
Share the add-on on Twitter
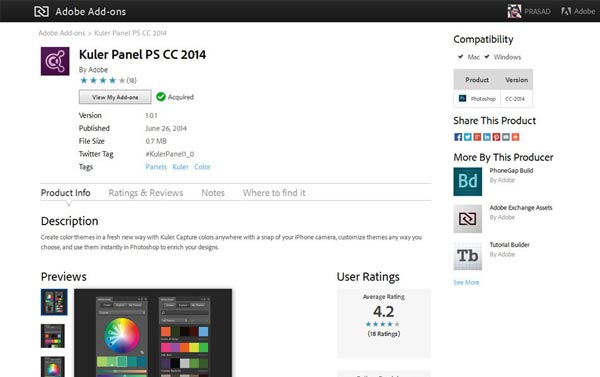pos(468,137)
